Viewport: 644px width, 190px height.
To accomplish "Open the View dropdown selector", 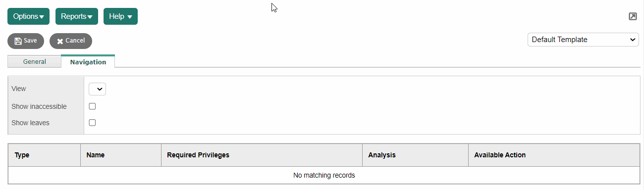I will pyautogui.click(x=97, y=89).
